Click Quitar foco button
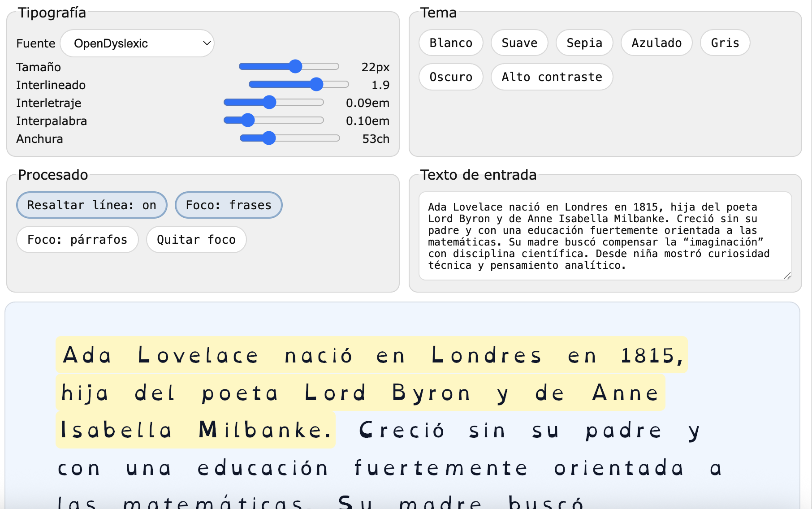 [196, 240]
